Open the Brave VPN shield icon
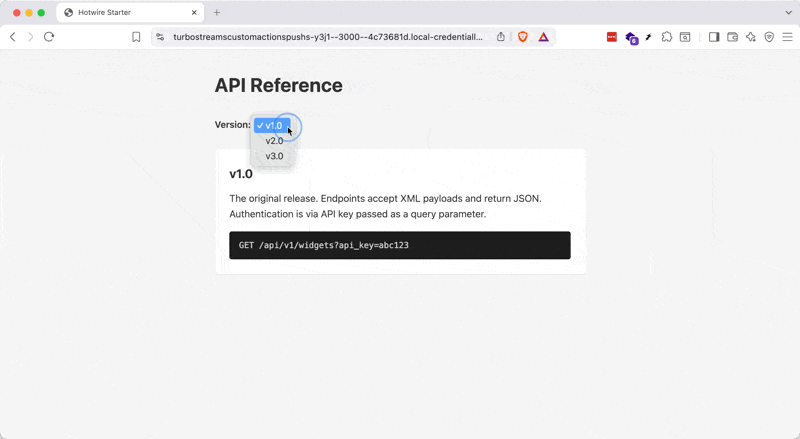 769,37
